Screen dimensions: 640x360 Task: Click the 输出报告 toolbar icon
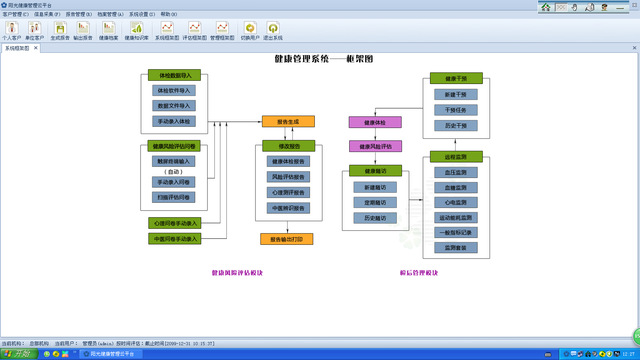(83, 31)
